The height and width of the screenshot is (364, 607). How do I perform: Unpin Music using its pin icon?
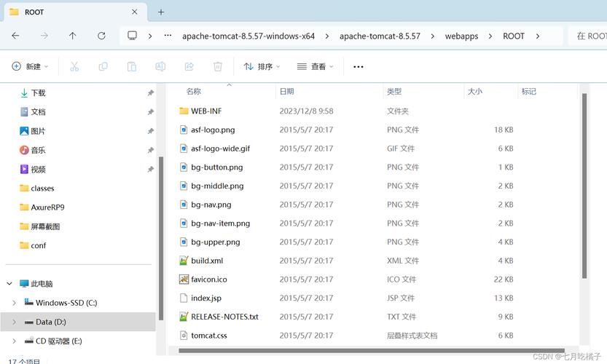click(151, 150)
